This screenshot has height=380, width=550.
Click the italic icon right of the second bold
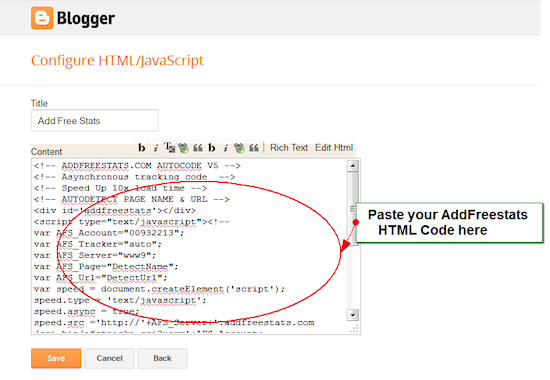(226, 148)
